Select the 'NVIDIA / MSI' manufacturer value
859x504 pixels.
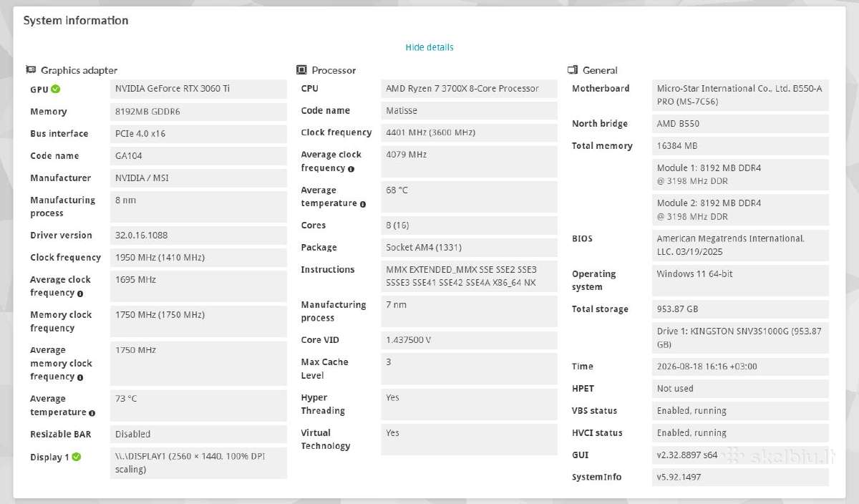(198, 178)
